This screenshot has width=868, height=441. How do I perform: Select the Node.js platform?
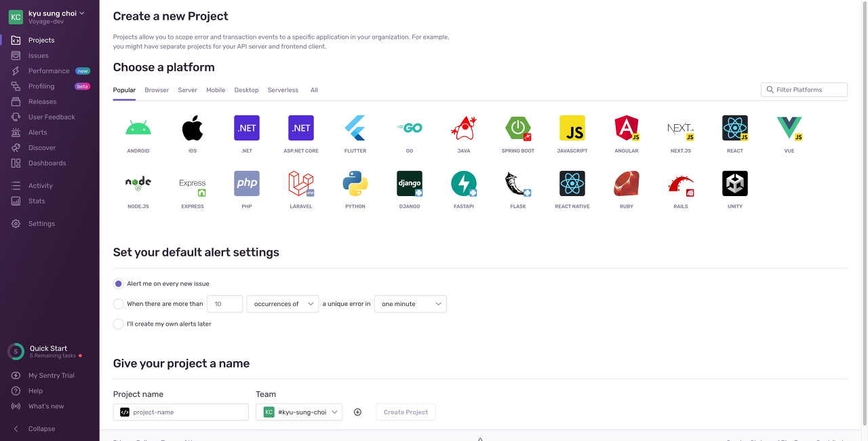pos(138,183)
